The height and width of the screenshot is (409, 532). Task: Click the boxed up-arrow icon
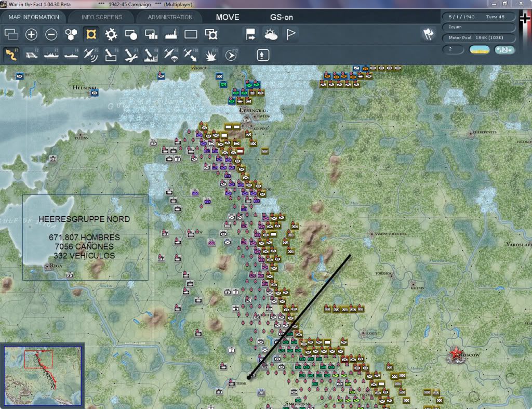click(263, 55)
